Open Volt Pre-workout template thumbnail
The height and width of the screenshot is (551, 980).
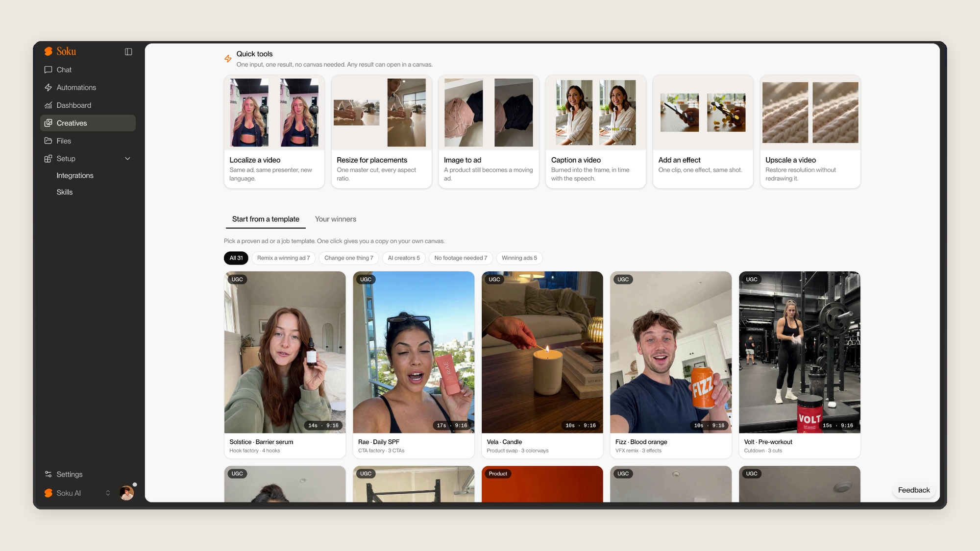tap(800, 352)
